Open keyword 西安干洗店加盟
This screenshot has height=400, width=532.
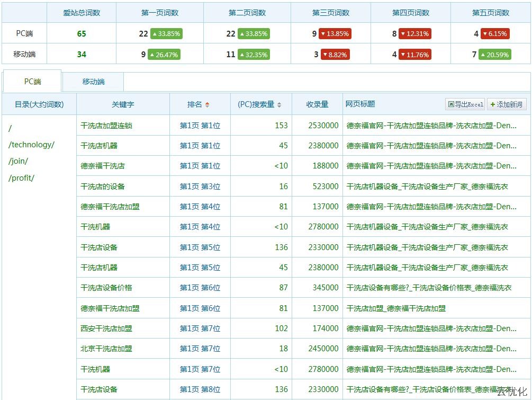(106, 328)
